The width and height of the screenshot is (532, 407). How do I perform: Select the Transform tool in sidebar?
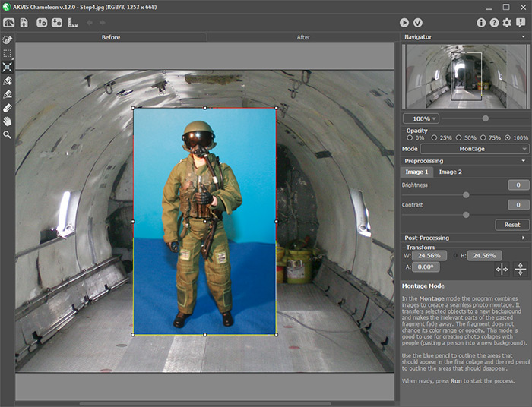point(7,67)
